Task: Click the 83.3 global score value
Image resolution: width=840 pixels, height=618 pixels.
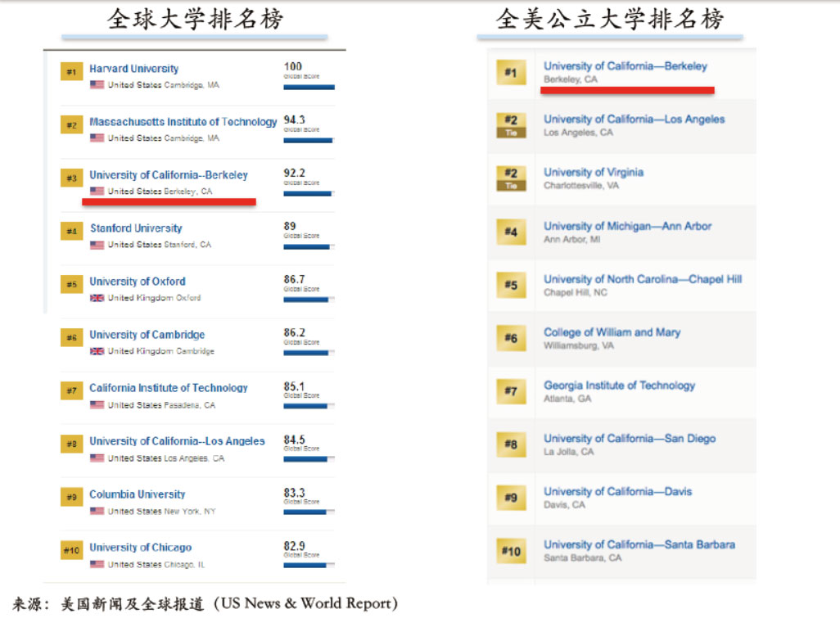Action: coord(294,492)
